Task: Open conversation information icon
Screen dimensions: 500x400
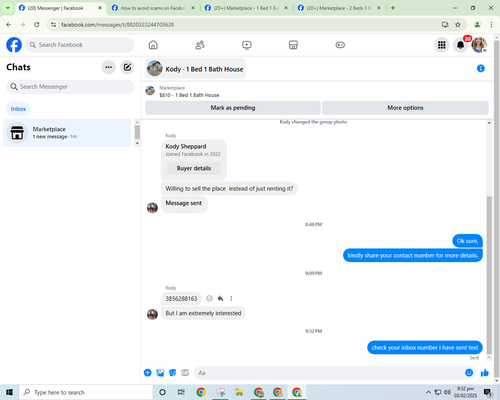Action: [481, 68]
